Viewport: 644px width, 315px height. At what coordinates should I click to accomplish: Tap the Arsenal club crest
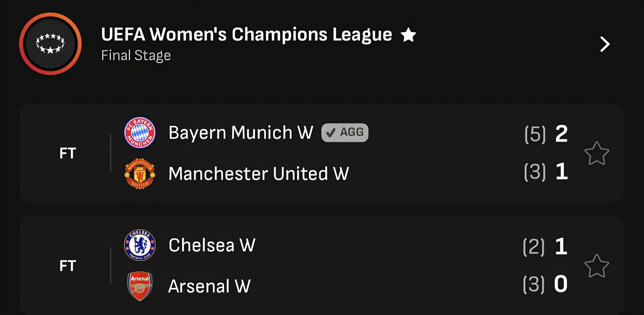point(140,286)
